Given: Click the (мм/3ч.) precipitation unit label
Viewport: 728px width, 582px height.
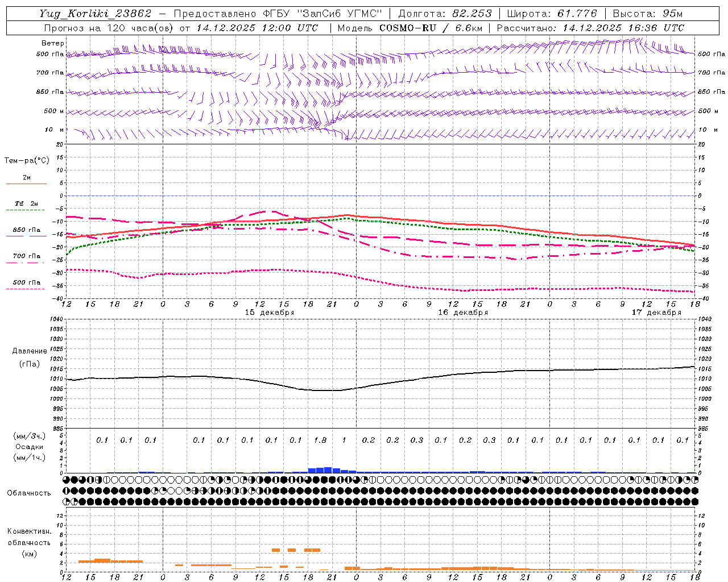Looking at the screenshot, I should coord(30,436).
